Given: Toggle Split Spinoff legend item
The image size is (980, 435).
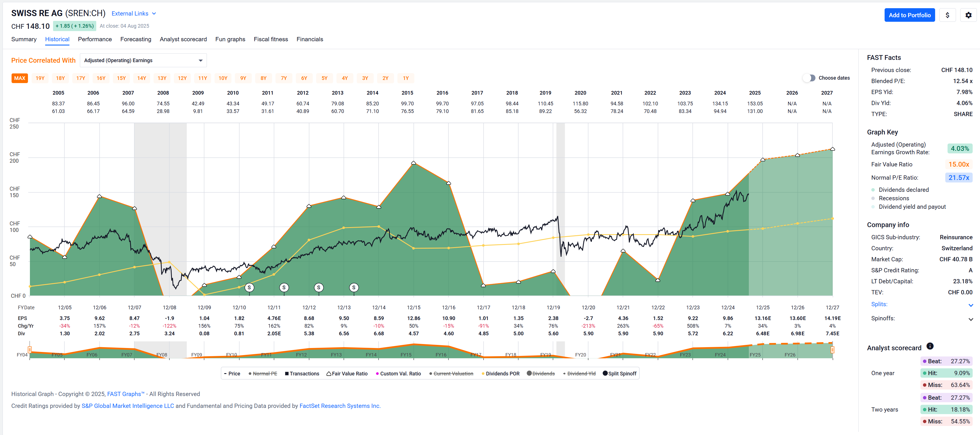Looking at the screenshot, I should [x=619, y=373].
